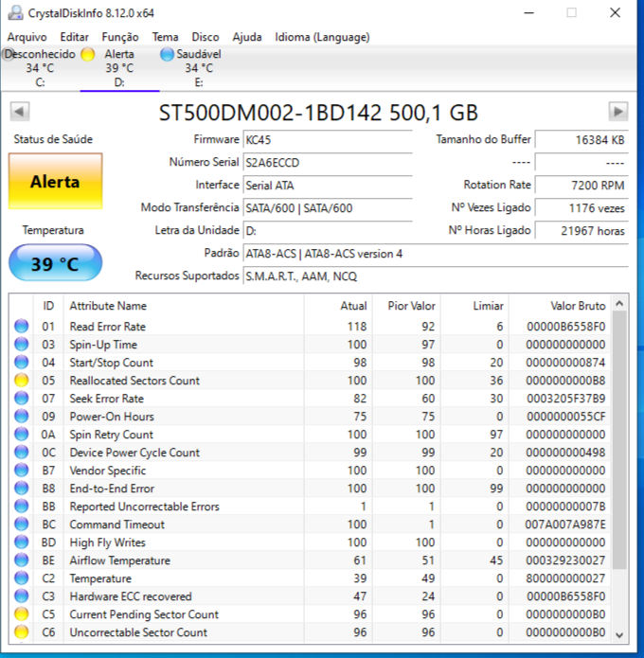Screen dimensions: 644x658
Task: Select the Reported Uncorrectable Errors attribute name
Action: [x=144, y=507]
